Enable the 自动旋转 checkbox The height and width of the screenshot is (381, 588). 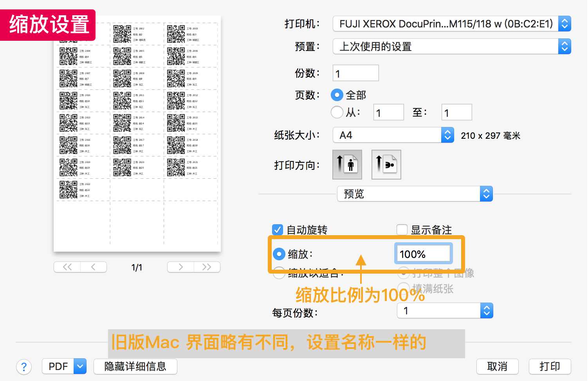tap(277, 230)
